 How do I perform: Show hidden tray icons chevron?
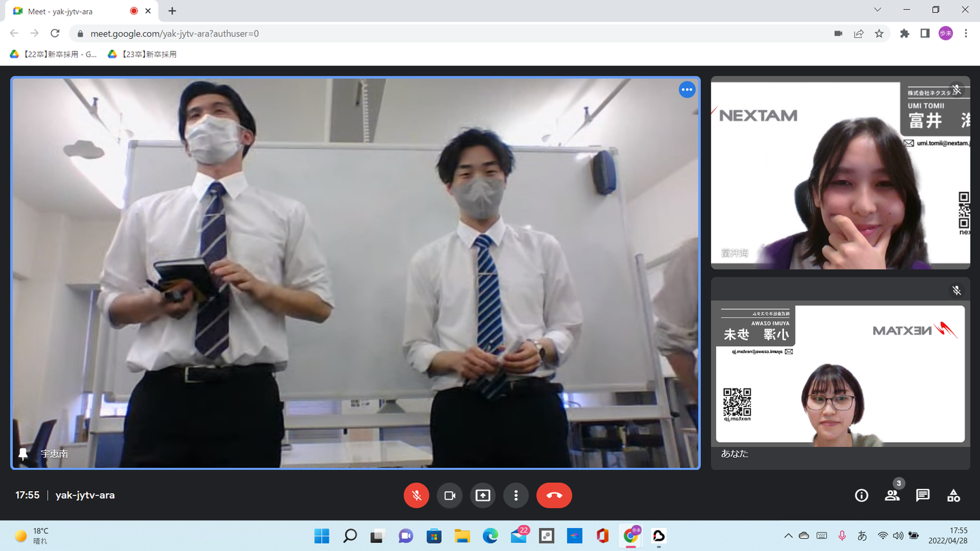coord(788,536)
